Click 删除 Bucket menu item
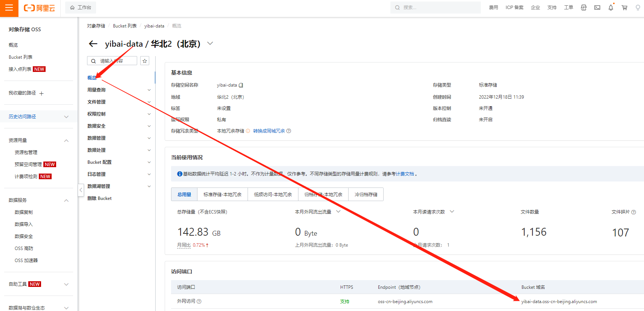The width and height of the screenshot is (644, 311). coord(99,198)
